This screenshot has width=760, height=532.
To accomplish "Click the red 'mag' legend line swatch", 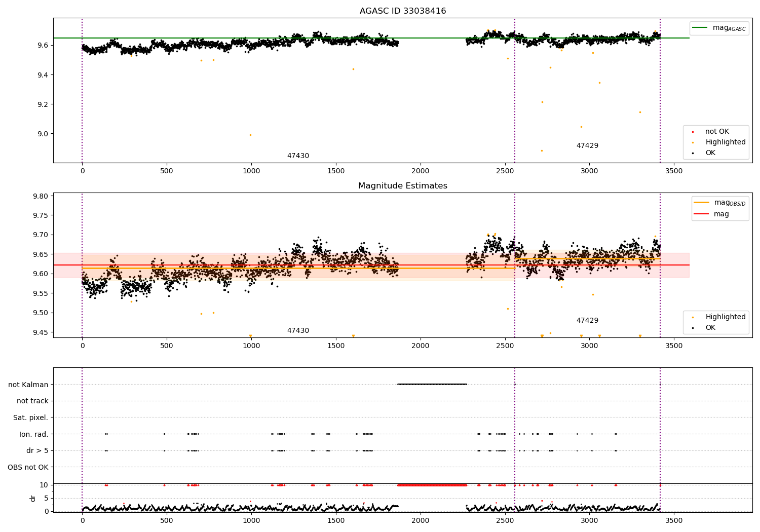I will (x=702, y=214).
